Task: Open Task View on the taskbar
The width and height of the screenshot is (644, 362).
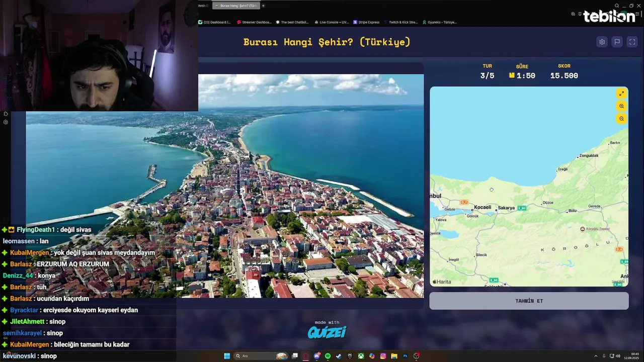Action: pos(295,356)
